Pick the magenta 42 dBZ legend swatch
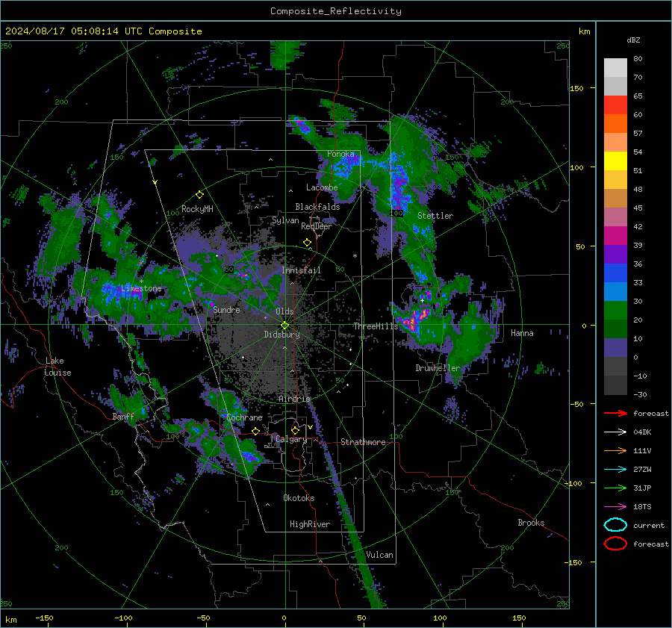 coord(615,235)
